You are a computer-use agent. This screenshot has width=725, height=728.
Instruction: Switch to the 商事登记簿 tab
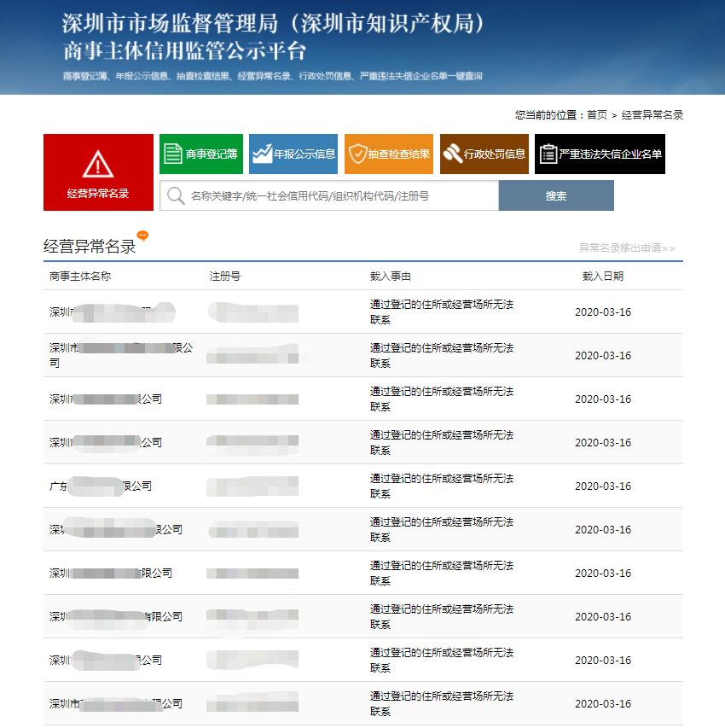pyautogui.click(x=201, y=154)
